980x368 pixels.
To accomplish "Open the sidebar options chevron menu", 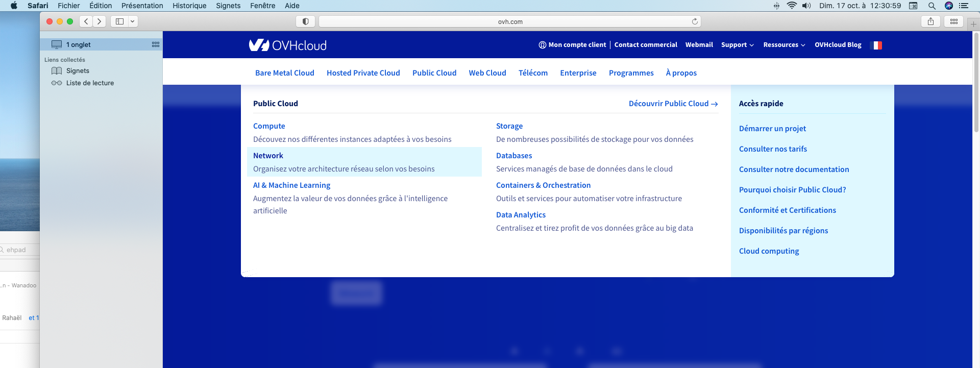I will point(133,21).
